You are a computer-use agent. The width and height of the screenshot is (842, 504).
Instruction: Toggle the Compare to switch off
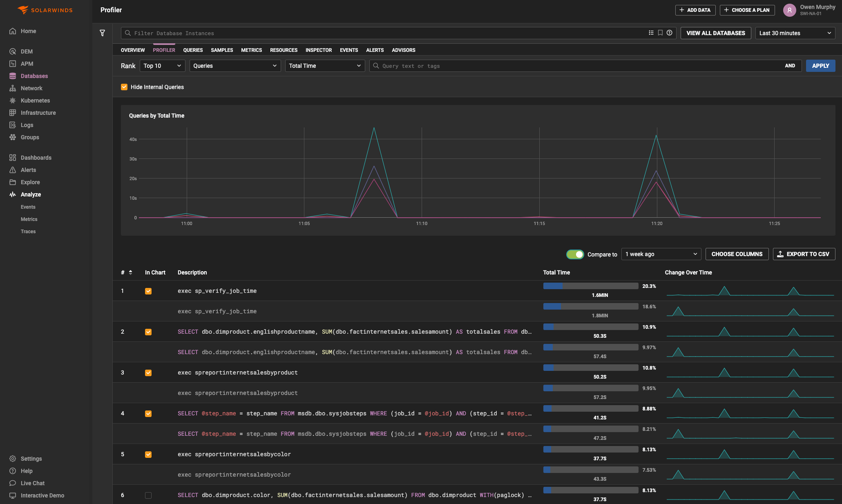(x=575, y=254)
